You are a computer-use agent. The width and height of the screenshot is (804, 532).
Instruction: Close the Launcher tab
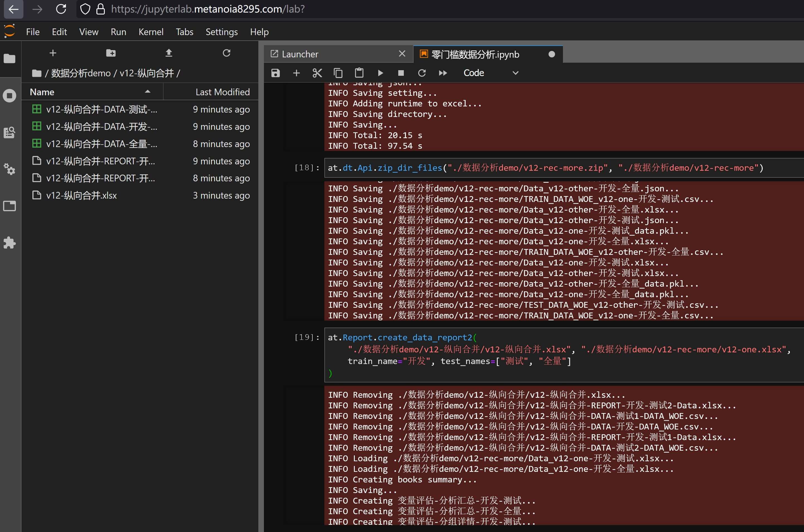402,54
